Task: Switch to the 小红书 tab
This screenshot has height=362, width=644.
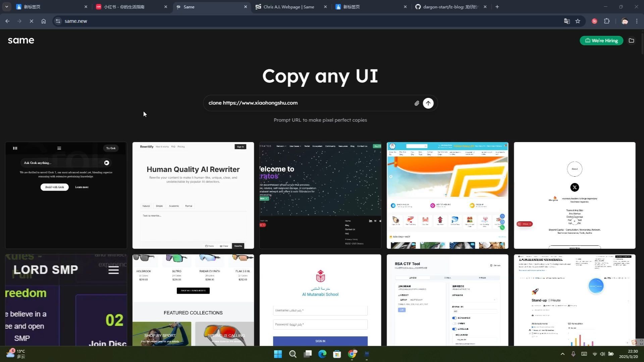Action: pyautogui.click(x=131, y=7)
